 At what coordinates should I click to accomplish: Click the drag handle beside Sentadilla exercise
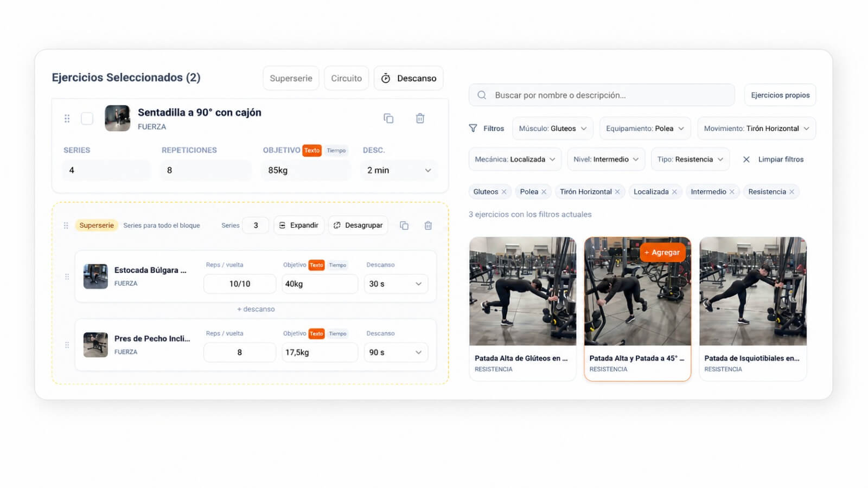(x=67, y=118)
